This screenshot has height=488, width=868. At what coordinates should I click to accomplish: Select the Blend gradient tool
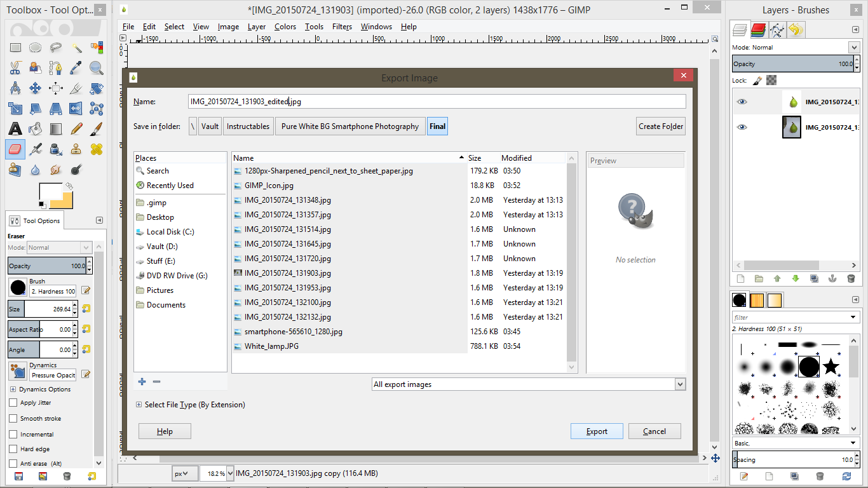(56, 129)
